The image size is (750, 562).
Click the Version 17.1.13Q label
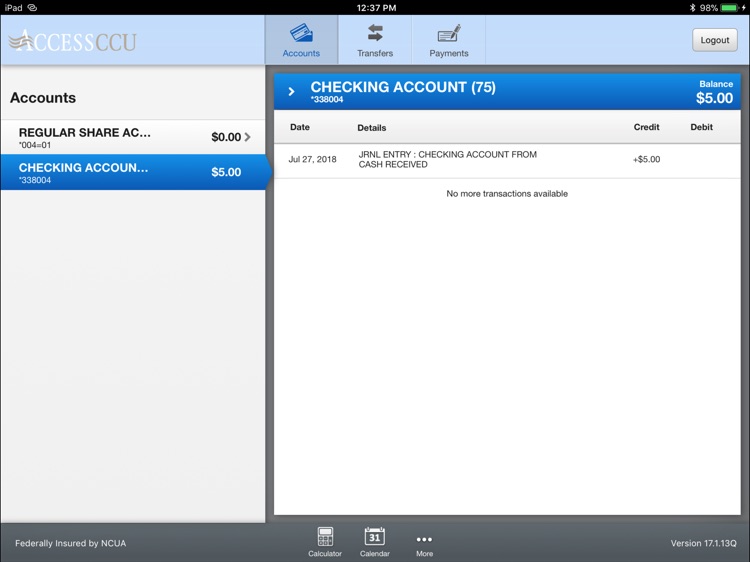703,543
